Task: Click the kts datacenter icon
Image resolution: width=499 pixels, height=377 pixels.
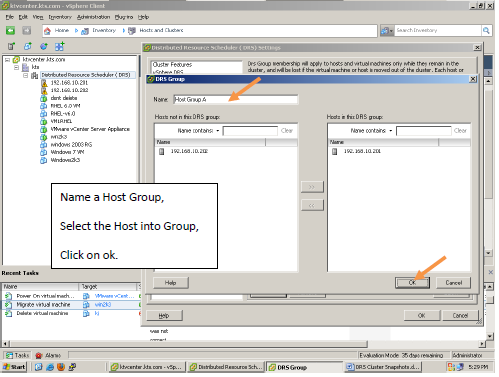Action: (25, 67)
